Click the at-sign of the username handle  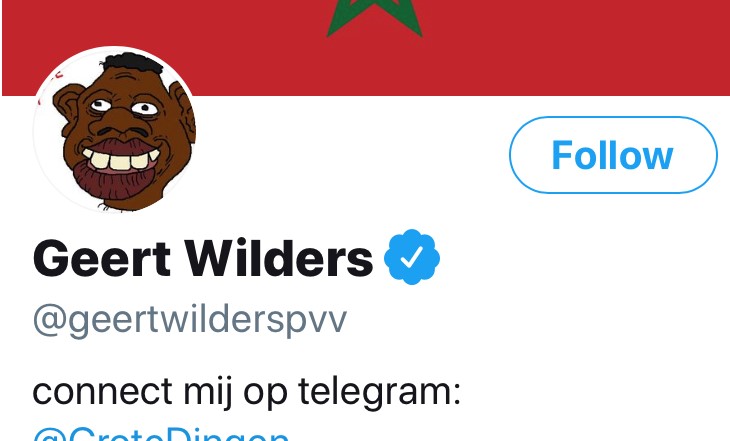pyautogui.click(x=48, y=319)
